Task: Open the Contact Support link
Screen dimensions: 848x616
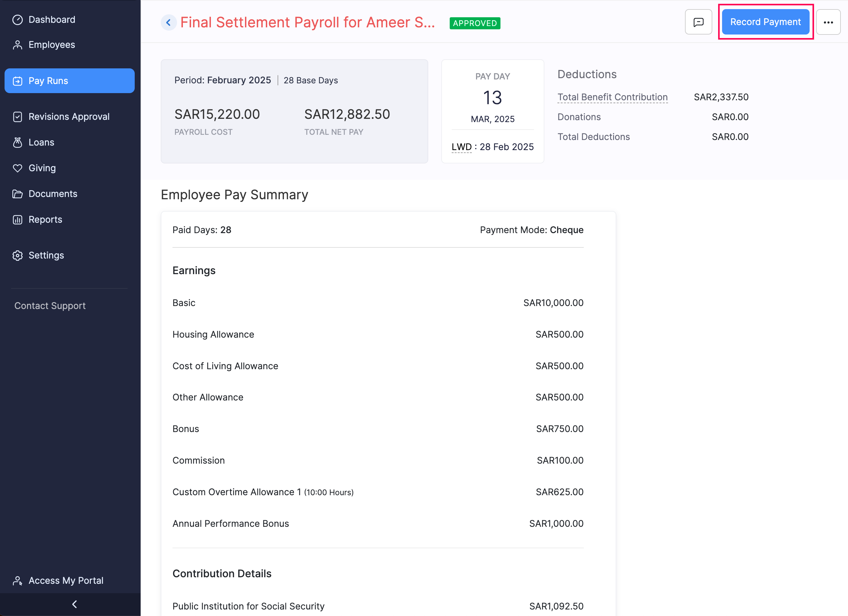Action: coord(50,306)
